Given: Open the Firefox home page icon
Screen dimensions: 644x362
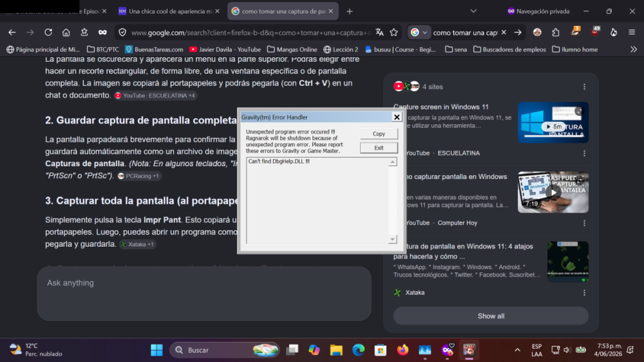Looking at the screenshot, I should (x=66, y=32).
